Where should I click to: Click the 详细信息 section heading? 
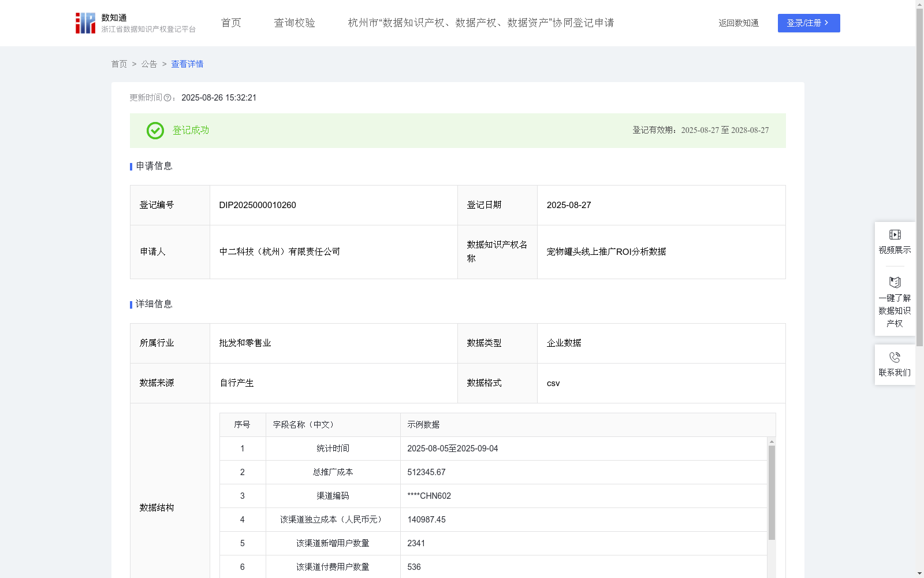point(154,305)
